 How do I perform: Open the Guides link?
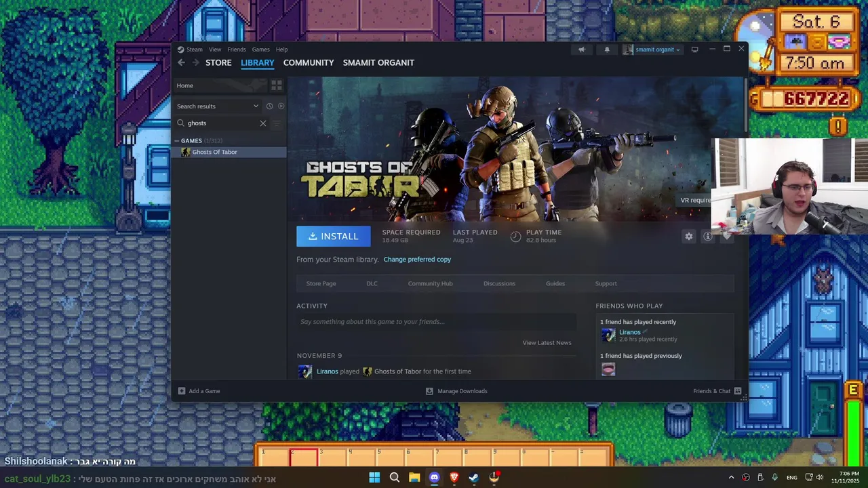[x=555, y=283]
